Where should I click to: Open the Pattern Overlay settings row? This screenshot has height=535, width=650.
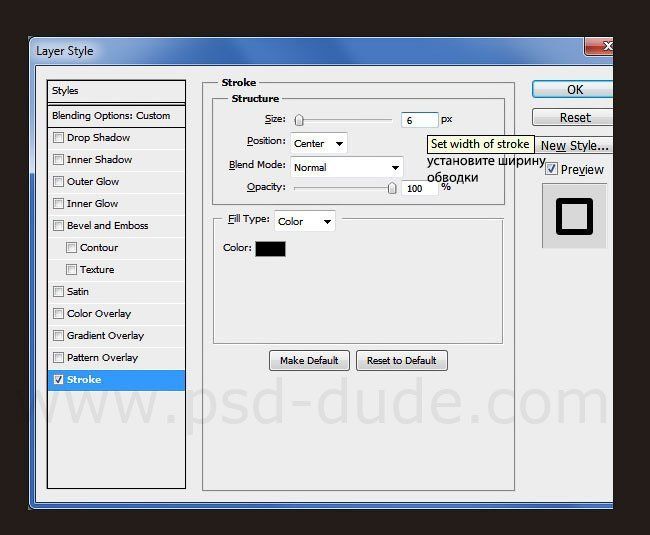click(116, 357)
